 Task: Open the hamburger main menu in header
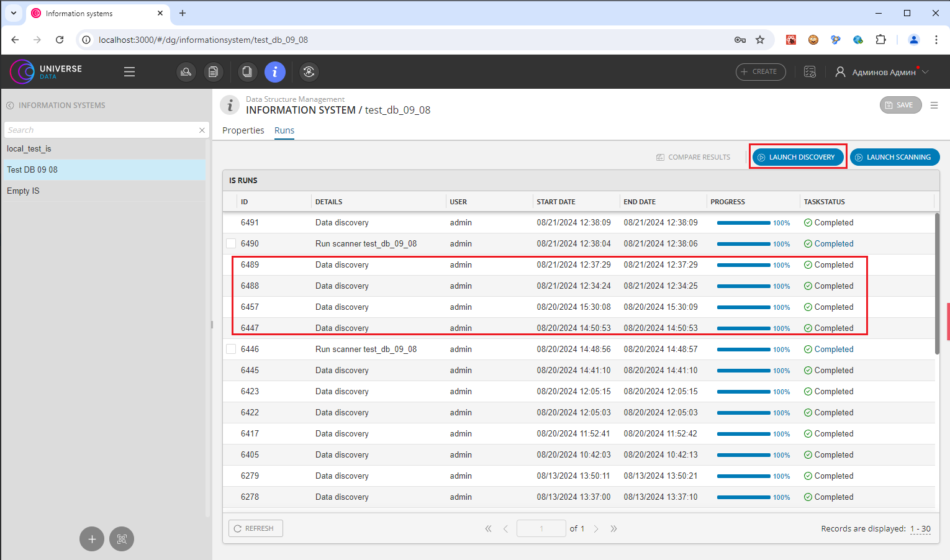click(129, 72)
